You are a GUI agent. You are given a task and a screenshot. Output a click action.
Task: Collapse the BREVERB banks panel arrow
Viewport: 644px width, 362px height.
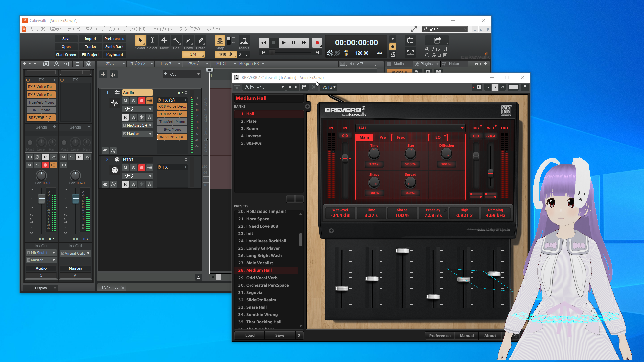coord(307,106)
